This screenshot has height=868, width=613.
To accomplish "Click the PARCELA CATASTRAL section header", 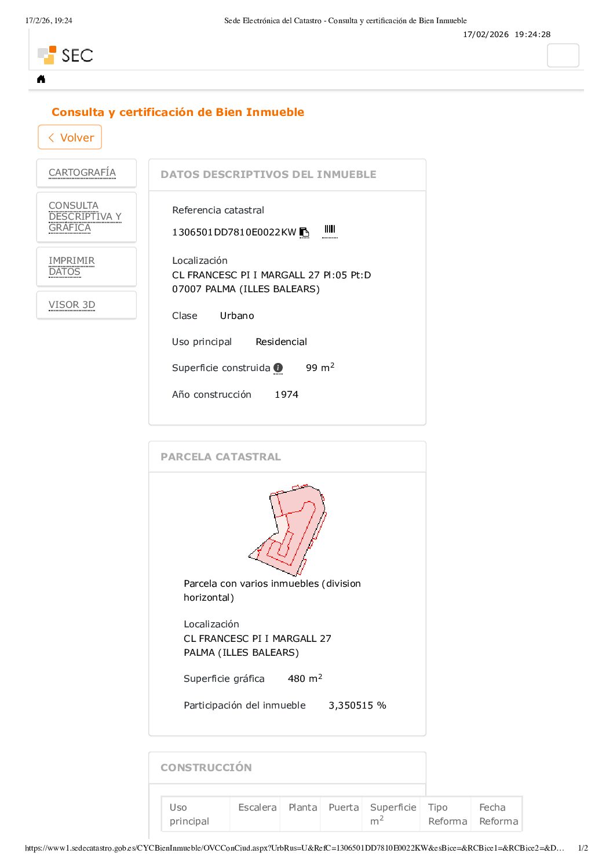I will (221, 457).
